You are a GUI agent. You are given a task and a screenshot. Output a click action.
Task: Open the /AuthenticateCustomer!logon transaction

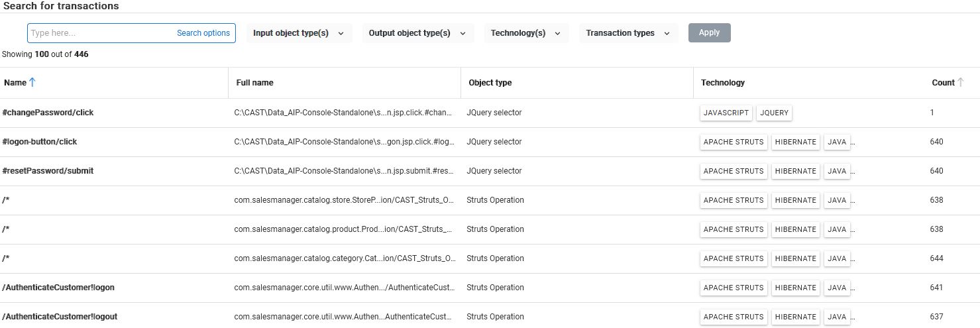coord(59,288)
